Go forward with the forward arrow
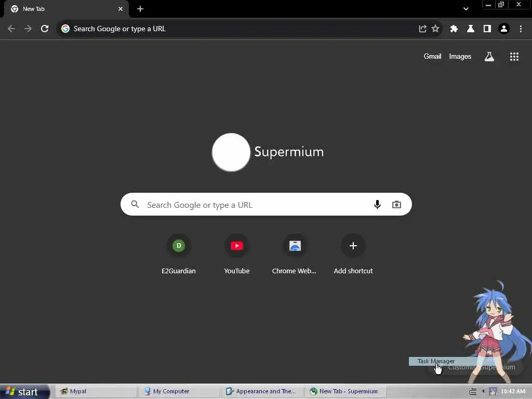Screen dimensions: 532x399 [28, 29]
